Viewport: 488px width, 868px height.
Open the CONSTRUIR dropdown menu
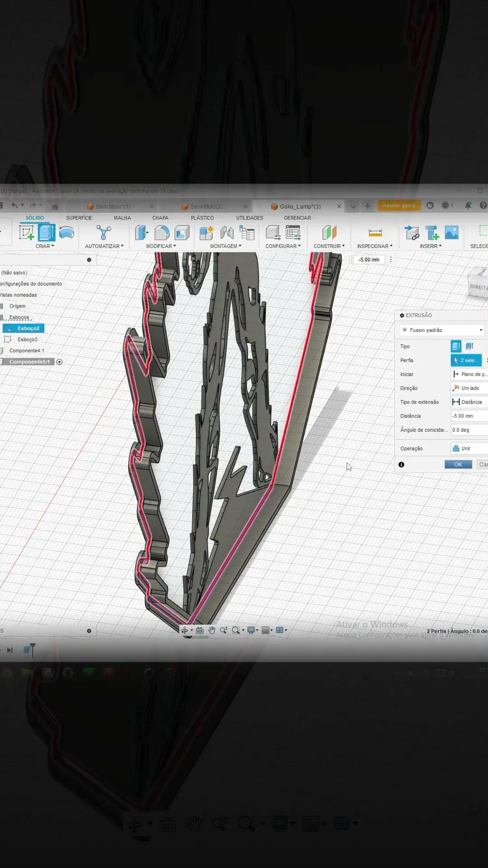pyautogui.click(x=329, y=246)
